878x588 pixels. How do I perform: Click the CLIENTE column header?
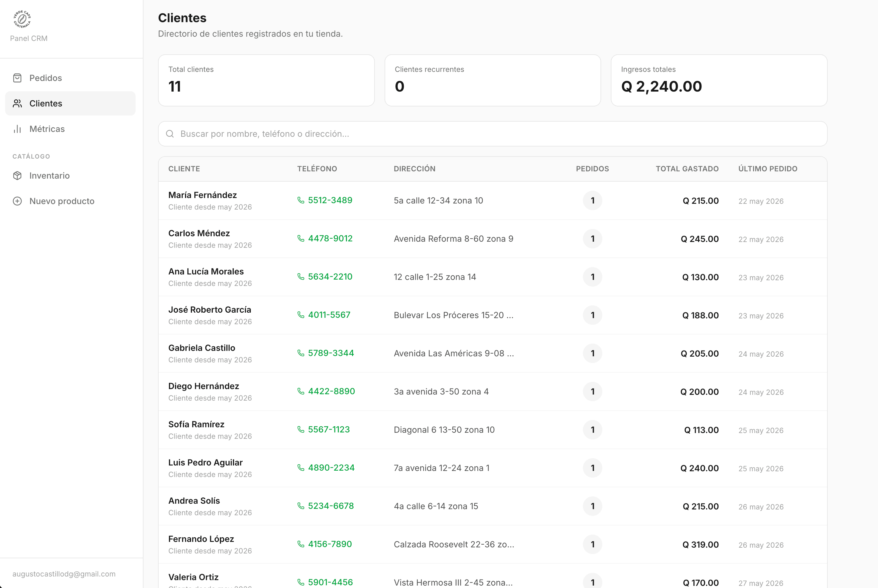[184, 169]
